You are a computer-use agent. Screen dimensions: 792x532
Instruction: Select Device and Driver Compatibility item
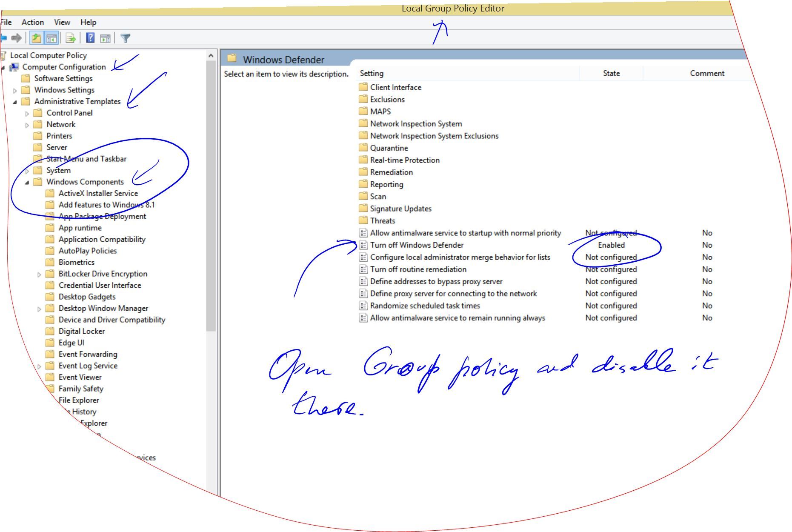point(112,320)
